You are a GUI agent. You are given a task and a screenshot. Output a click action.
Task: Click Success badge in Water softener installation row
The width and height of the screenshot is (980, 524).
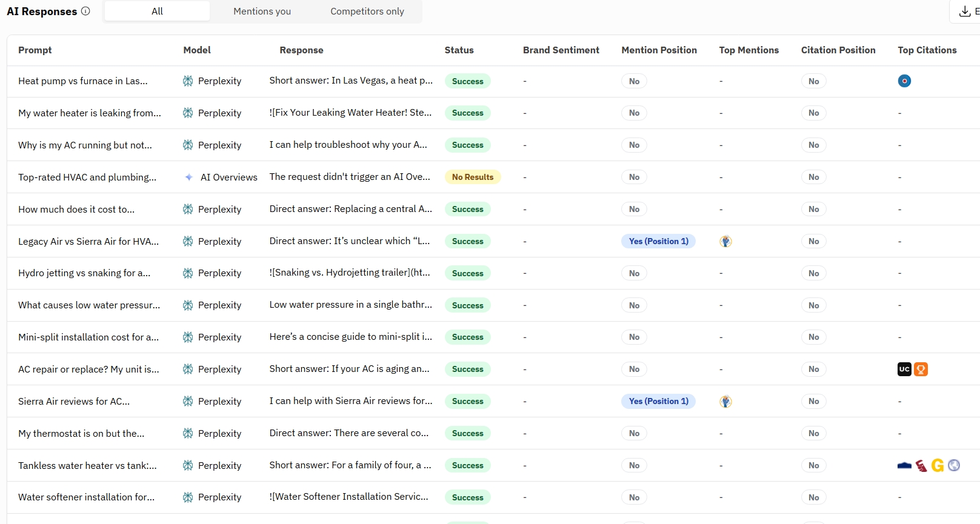(x=467, y=497)
